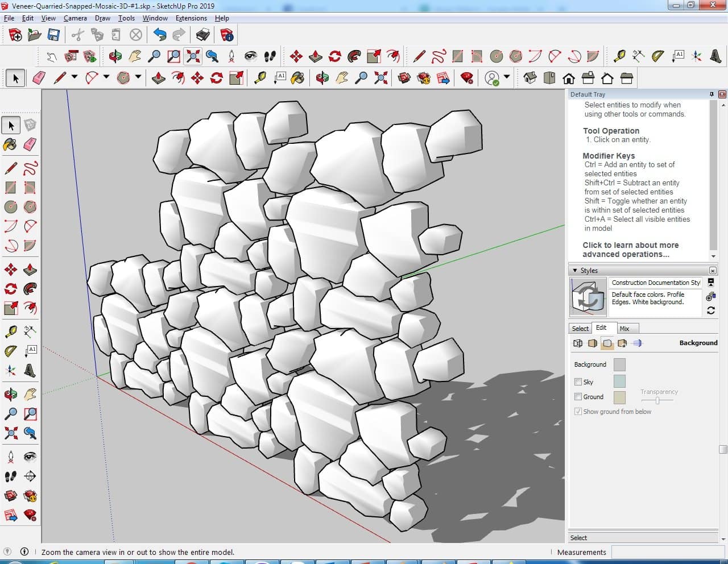
Task: Click the Paint Bucket tool
Action: (x=10, y=144)
